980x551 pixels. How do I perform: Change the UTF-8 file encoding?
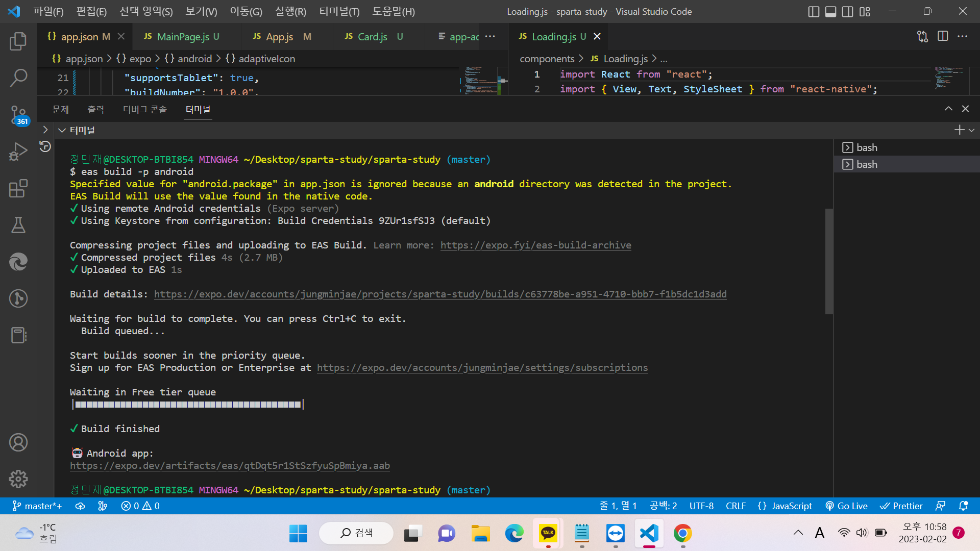[701, 506]
